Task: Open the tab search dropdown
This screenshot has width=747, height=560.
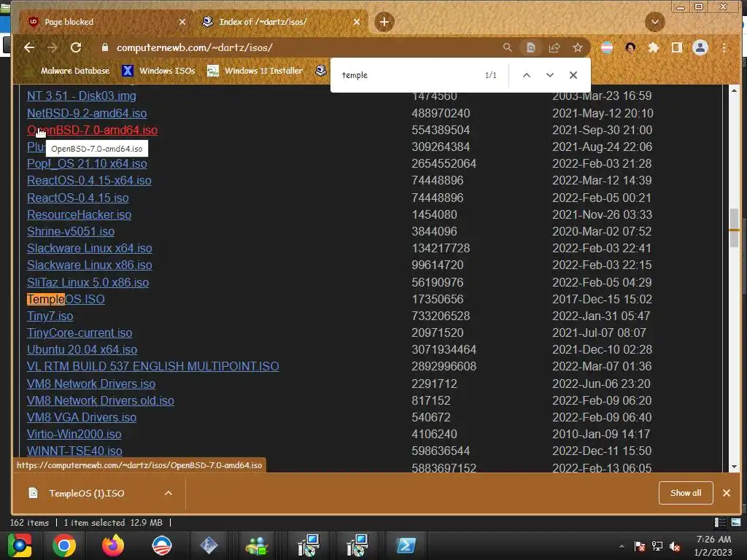Action: click(654, 22)
